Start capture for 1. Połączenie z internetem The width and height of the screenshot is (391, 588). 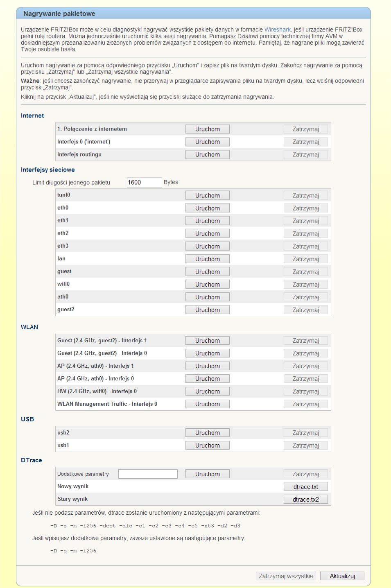[207, 129]
